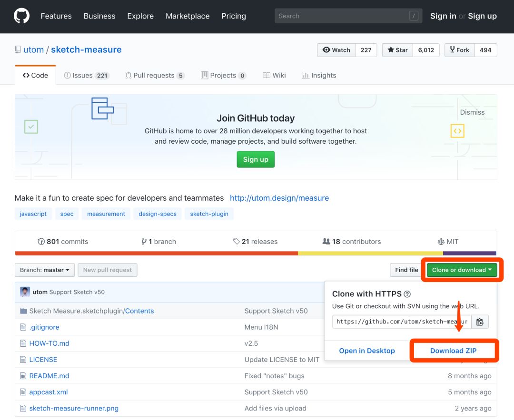Open the 21 releases page
Viewport: 514px width, 420px height.
click(256, 242)
